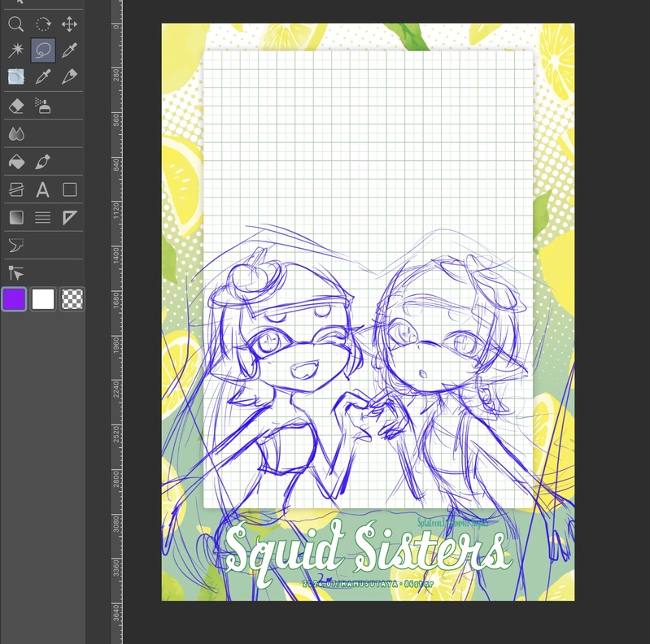Viewport: 650px width, 644px height.
Task: Select the Frame border panel tool
Action: pyautogui.click(x=15, y=189)
